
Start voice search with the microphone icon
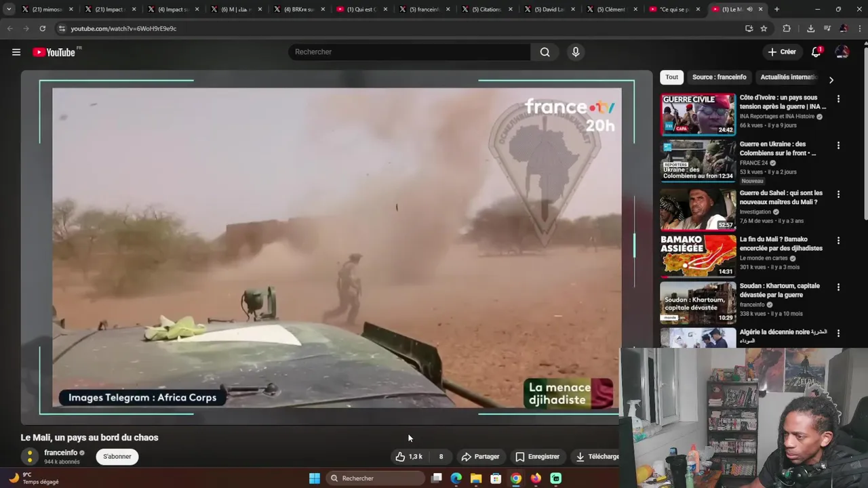pyautogui.click(x=576, y=52)
